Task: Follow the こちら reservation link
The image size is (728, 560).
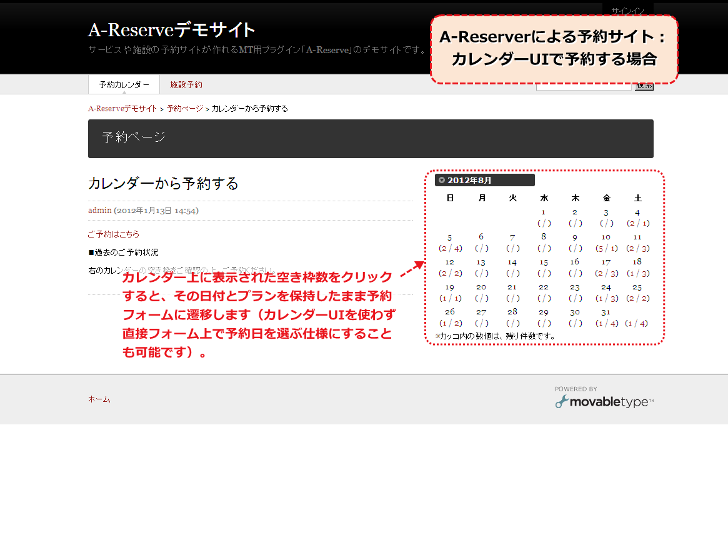Action: coord(129,234)
